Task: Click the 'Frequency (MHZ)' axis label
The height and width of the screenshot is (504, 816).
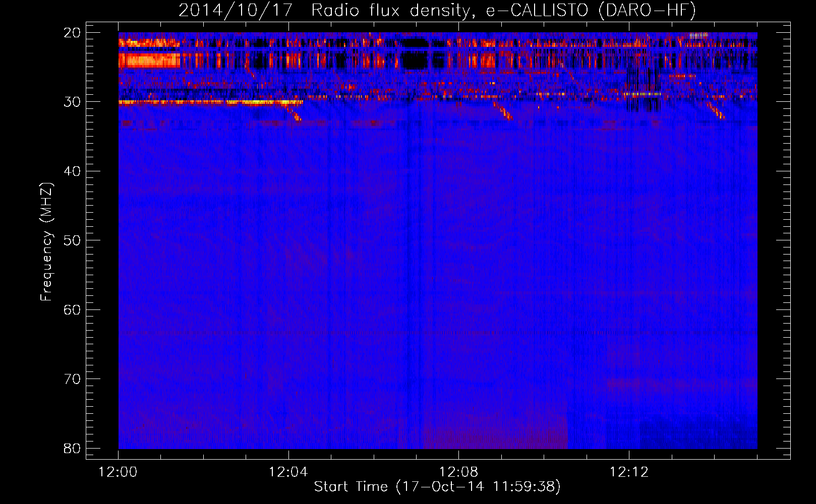Action: point(46,242)
